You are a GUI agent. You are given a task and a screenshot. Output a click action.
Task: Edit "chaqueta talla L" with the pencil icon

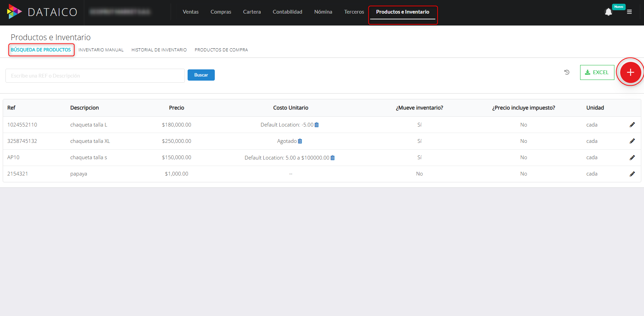(x=632, y=124)
